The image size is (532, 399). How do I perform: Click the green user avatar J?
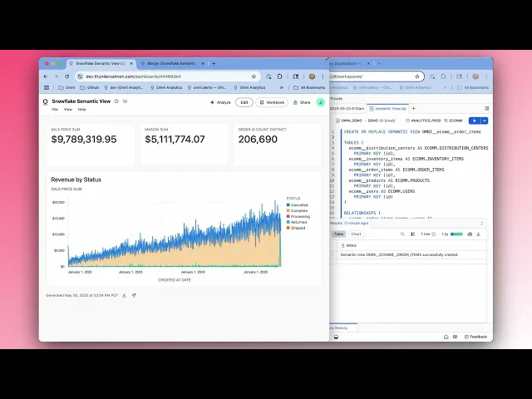(x=320, y=102)
